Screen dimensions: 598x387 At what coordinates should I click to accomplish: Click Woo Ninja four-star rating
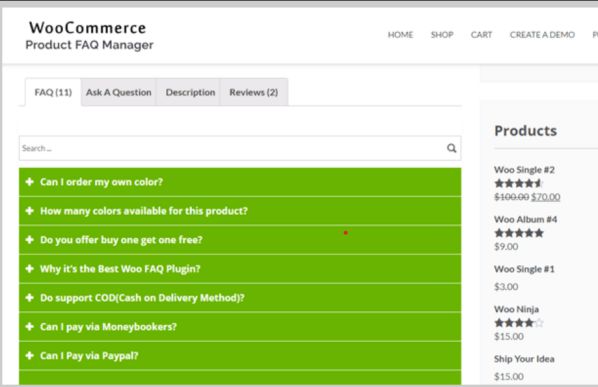519,323
